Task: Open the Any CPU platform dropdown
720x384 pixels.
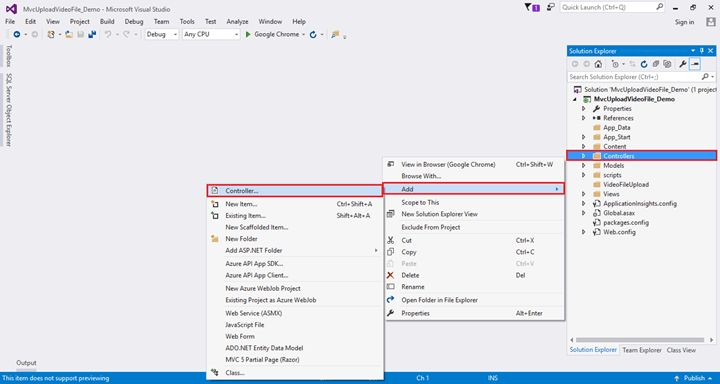Action: point(211,34)
